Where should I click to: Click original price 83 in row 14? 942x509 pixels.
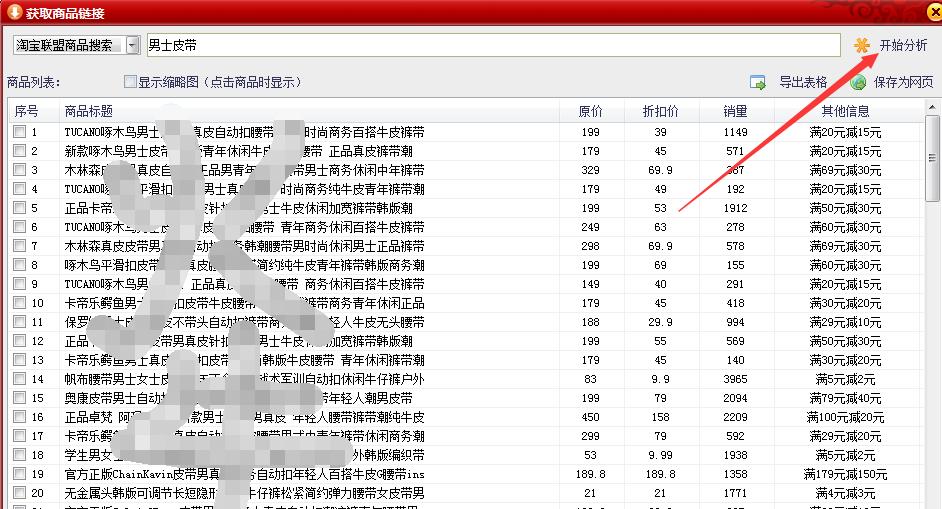tap(591, 379)
